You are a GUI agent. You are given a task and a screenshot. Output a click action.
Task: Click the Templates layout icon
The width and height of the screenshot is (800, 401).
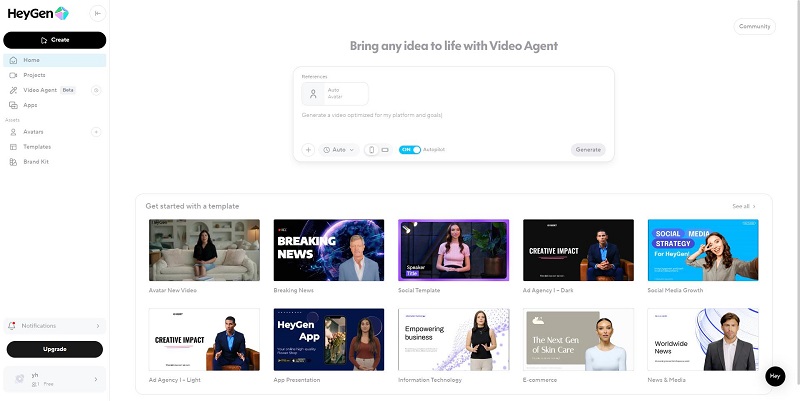[13, 147]
